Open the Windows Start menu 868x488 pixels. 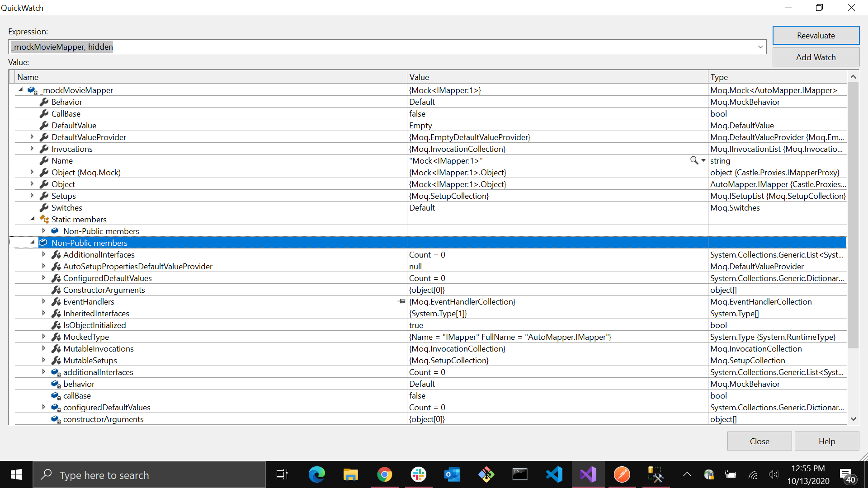point(16,474)
